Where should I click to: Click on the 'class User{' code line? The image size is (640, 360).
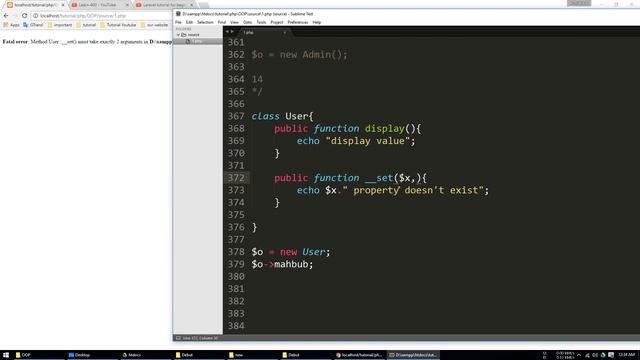tap(282, 116)
